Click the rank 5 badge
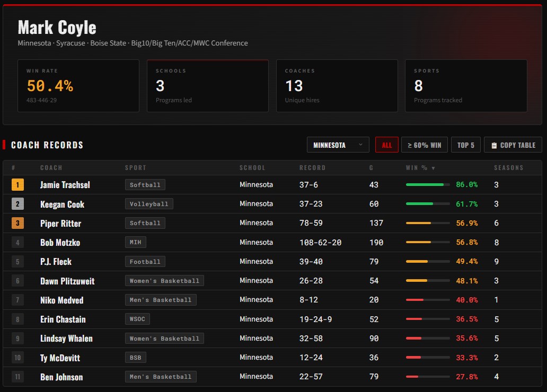The height and width of the screenshot is (392, 547). click(18, 261)
